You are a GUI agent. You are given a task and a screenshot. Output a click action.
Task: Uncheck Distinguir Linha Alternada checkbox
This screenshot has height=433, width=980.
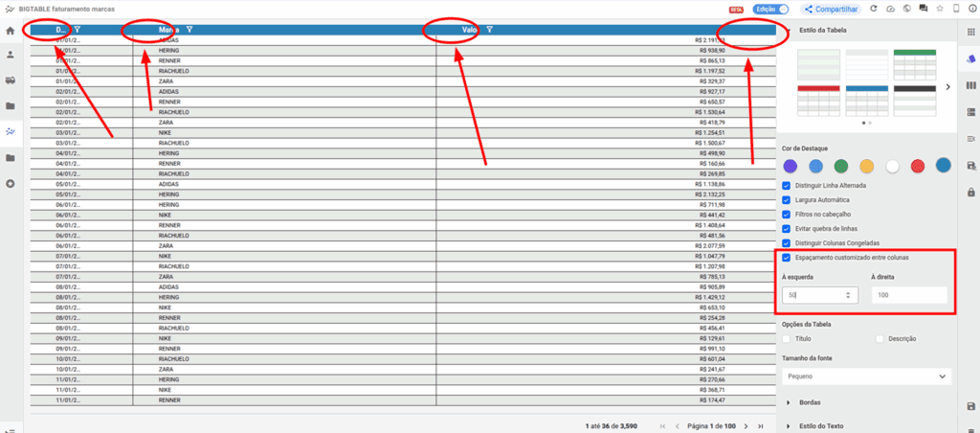point(787,185)
